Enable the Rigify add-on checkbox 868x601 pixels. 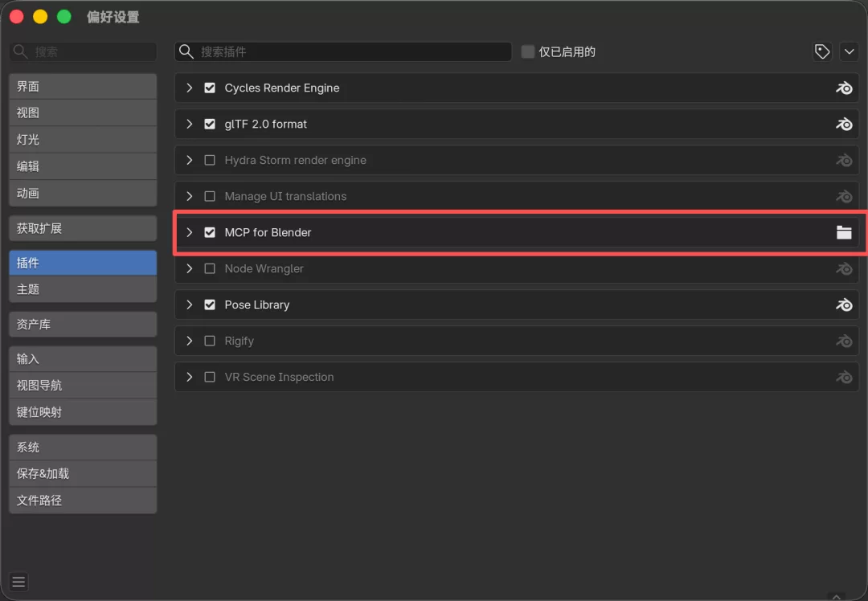click(x=210, y=341)
